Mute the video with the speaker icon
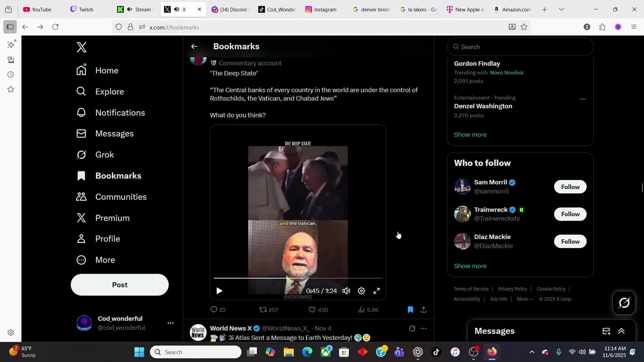 click(x=346, y=291)
